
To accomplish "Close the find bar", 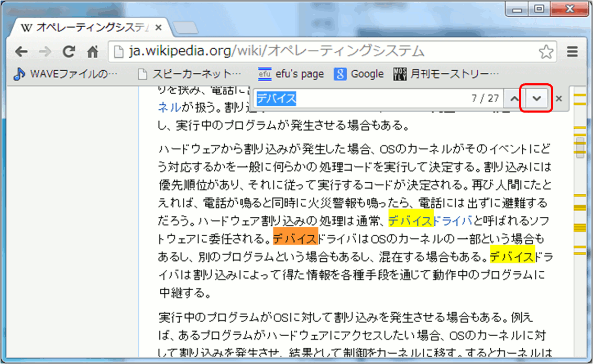I will (x=559, y=98).
